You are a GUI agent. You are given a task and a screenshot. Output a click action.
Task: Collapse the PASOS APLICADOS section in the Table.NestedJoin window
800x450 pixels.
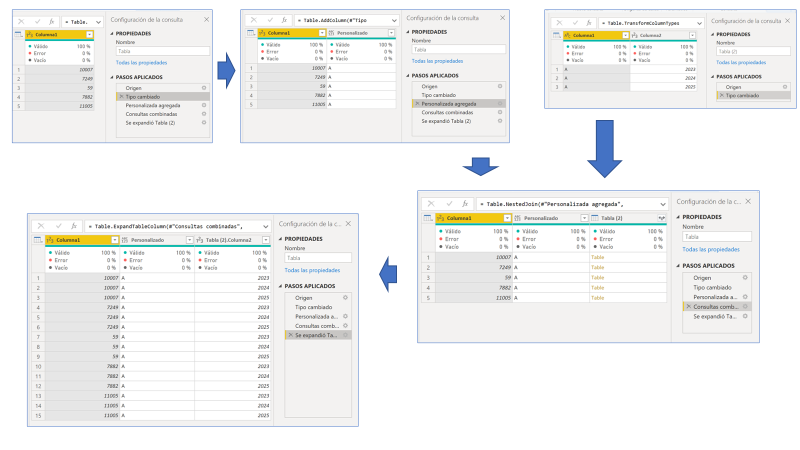click(x=679, y=266)
